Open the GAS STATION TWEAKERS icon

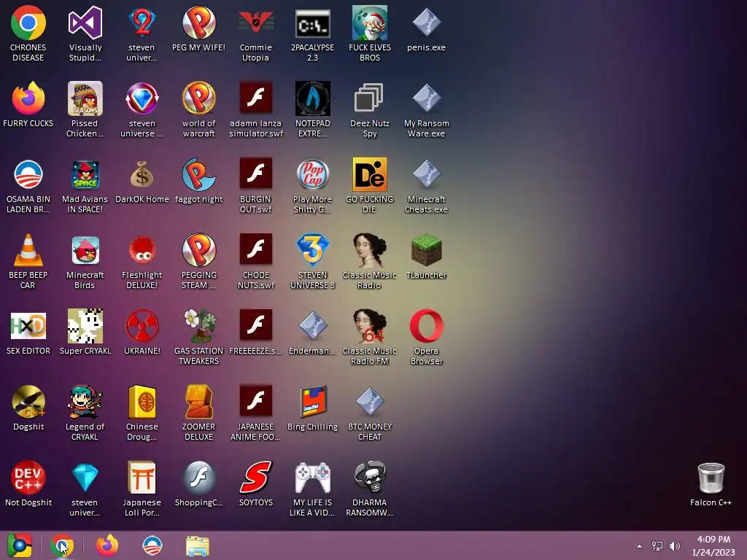[x=200, y=326]
